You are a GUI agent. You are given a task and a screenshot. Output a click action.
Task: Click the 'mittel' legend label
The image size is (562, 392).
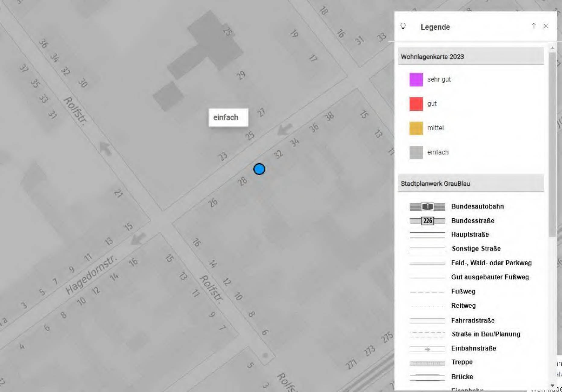(x=435, y=128)
